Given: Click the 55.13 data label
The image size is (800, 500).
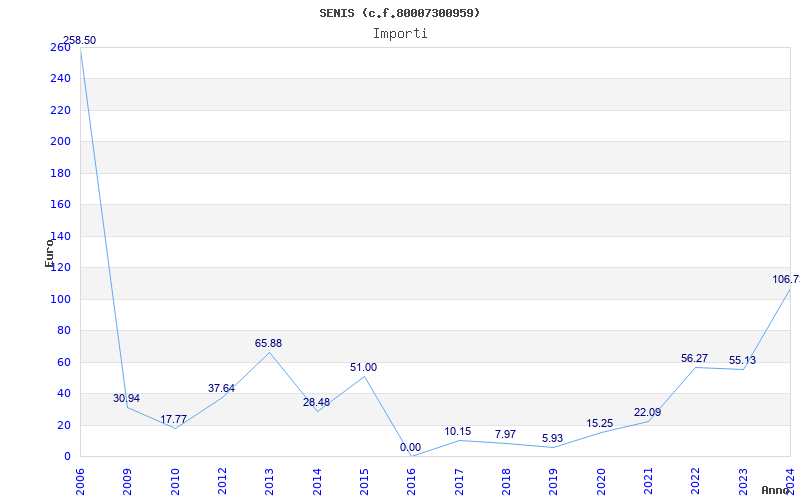Looking at the screenshot, I should (x=742, y=361).
